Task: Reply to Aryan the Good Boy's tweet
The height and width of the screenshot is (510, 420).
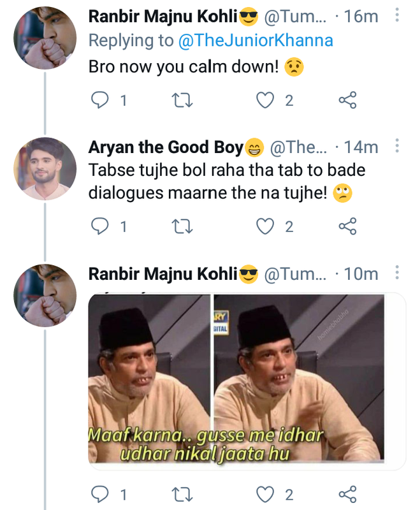Action: point(101,226)
